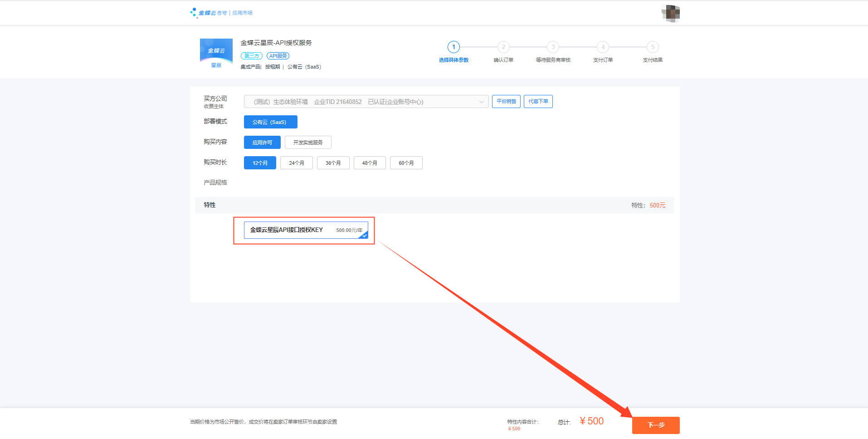The width and height of the screenshot is (868, 439).
Task: Open the user avatar in top right
Action: [x=670, y=13]
